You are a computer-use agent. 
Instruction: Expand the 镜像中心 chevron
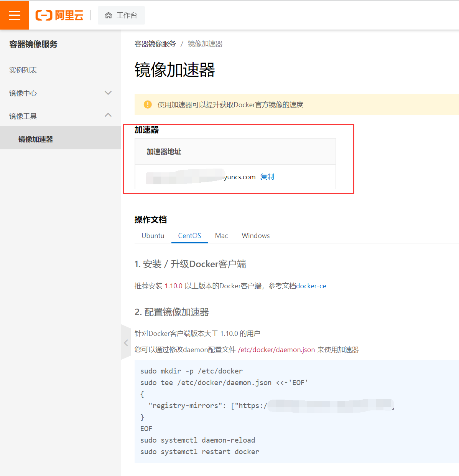(x=108, y=93)
